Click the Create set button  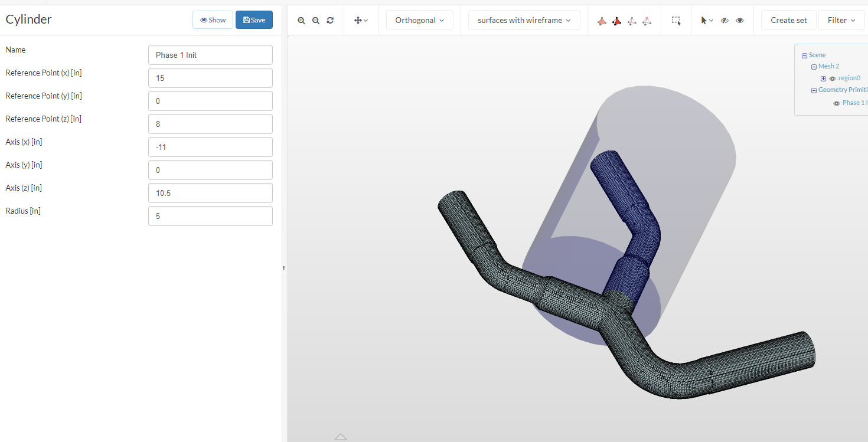pos(788,20)
